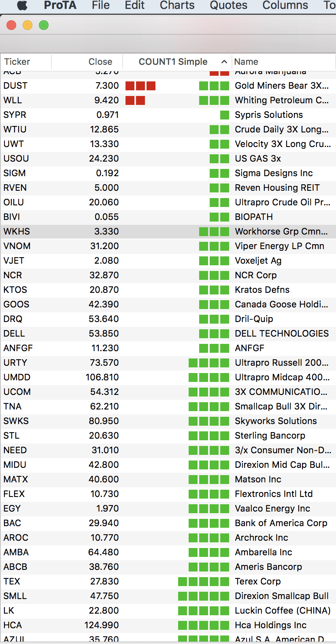Viewport: 336px width, 644px height.
Task: Select the VJET ticker cell
Action: [x=14, y=261]
